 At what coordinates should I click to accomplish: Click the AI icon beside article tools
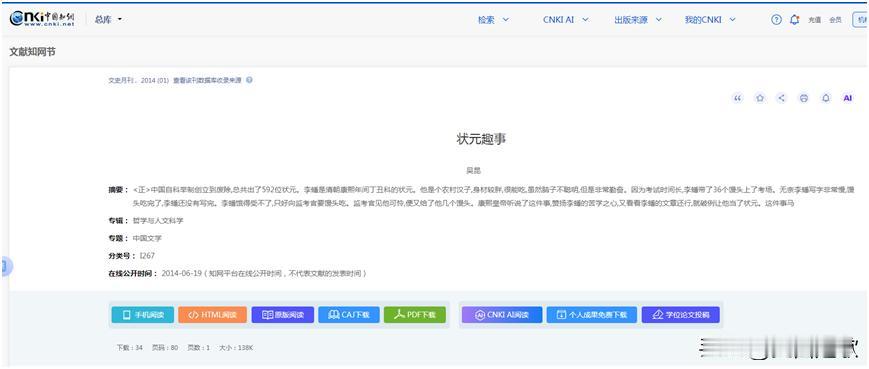click(x=847, y=98)
